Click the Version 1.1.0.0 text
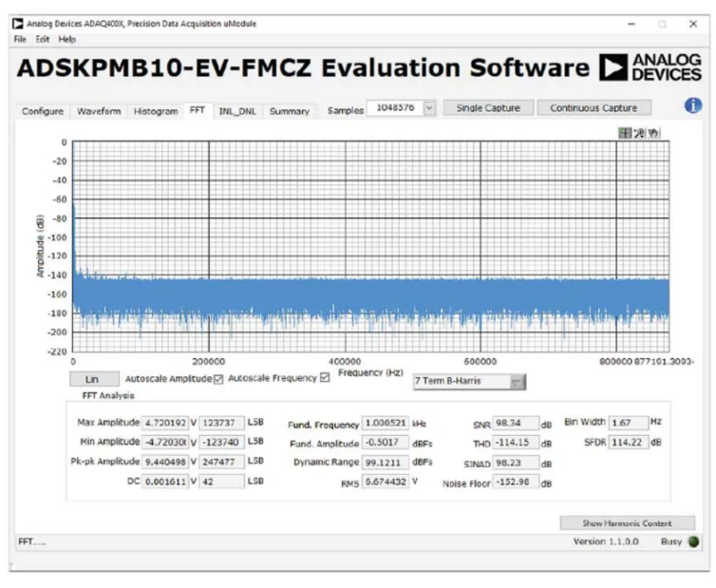 point(606,541)
